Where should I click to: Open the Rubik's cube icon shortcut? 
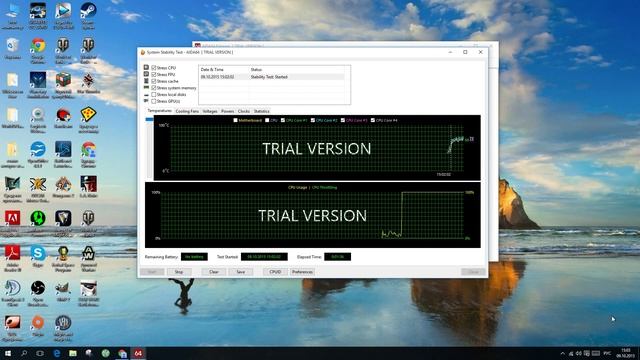pos(63,85)
